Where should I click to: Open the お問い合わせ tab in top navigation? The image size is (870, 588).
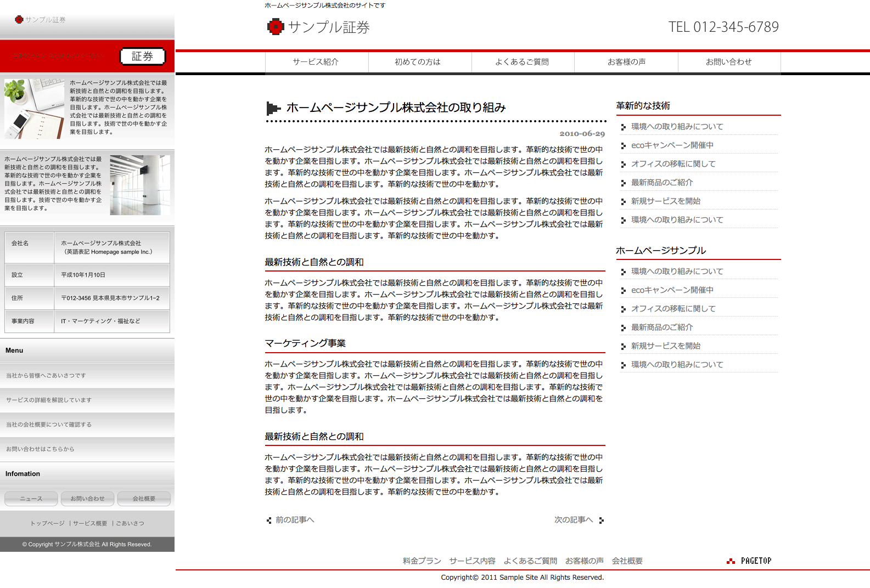tap(728, 62)
